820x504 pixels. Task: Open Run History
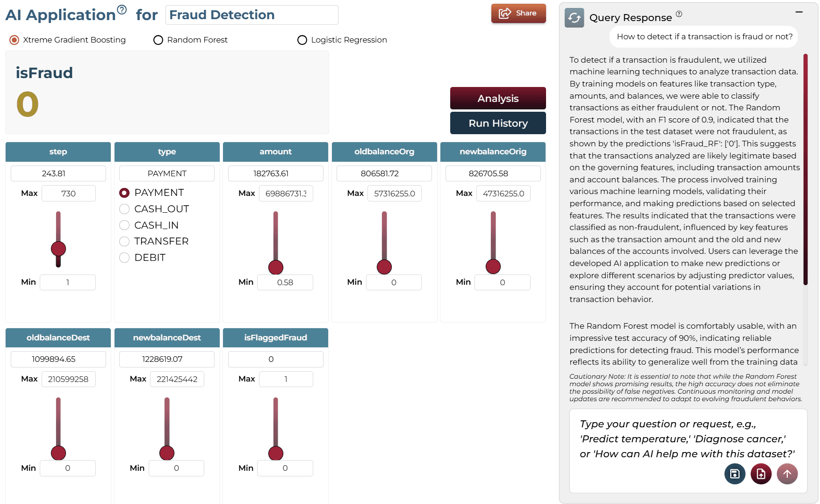[x=498, y=123]
